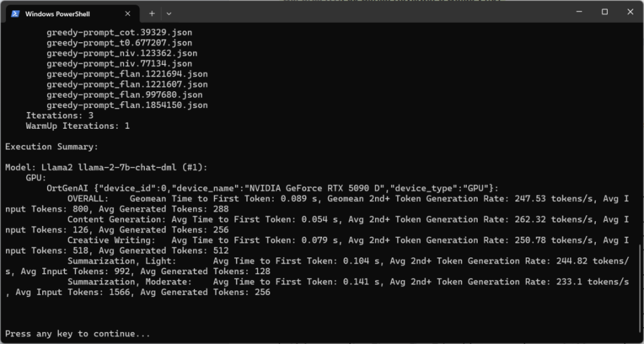
Task: Click the greedy-prompt_niv.123362.json line
Action: [121, 53]
